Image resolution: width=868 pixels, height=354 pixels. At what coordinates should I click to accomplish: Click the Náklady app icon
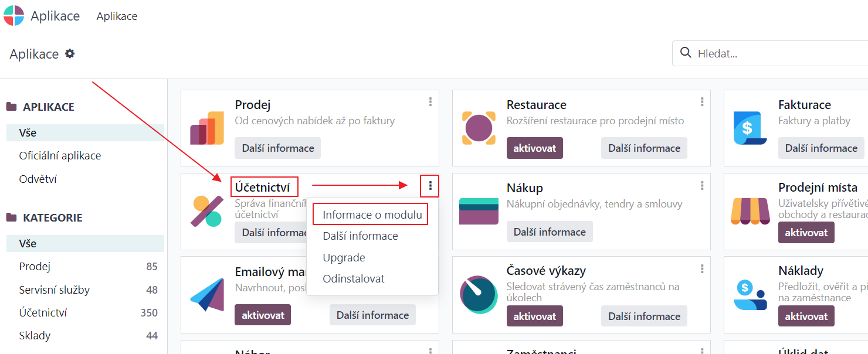(750, 295)
